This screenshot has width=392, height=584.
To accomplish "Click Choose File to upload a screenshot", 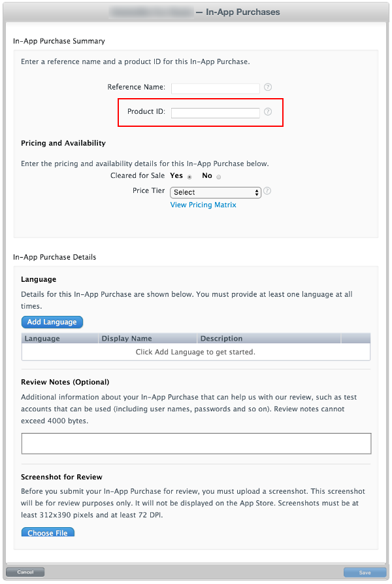I will 48,532.
